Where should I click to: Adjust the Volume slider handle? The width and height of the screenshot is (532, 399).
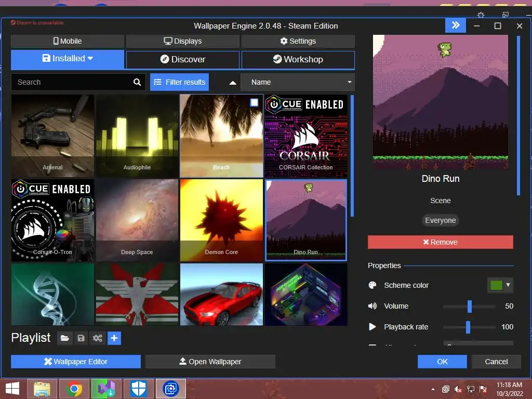point(470,307)
